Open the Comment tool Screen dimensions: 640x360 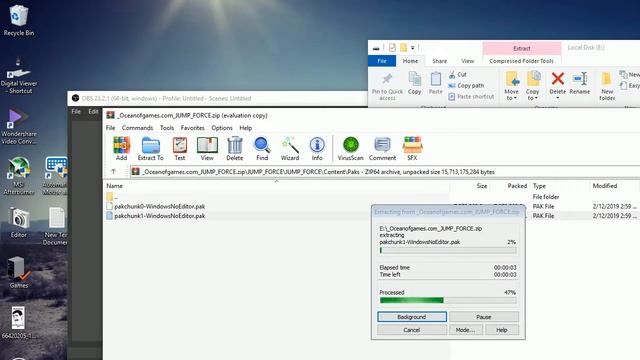click(x=382, y=149)
